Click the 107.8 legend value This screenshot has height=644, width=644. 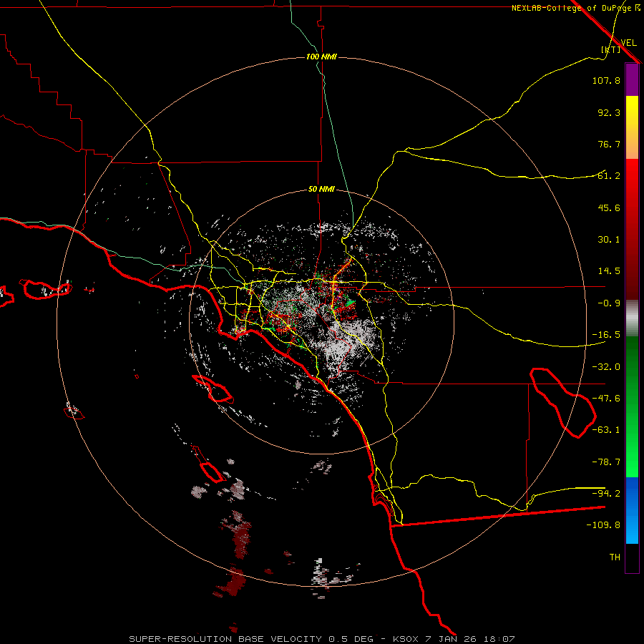click(606, 80)
